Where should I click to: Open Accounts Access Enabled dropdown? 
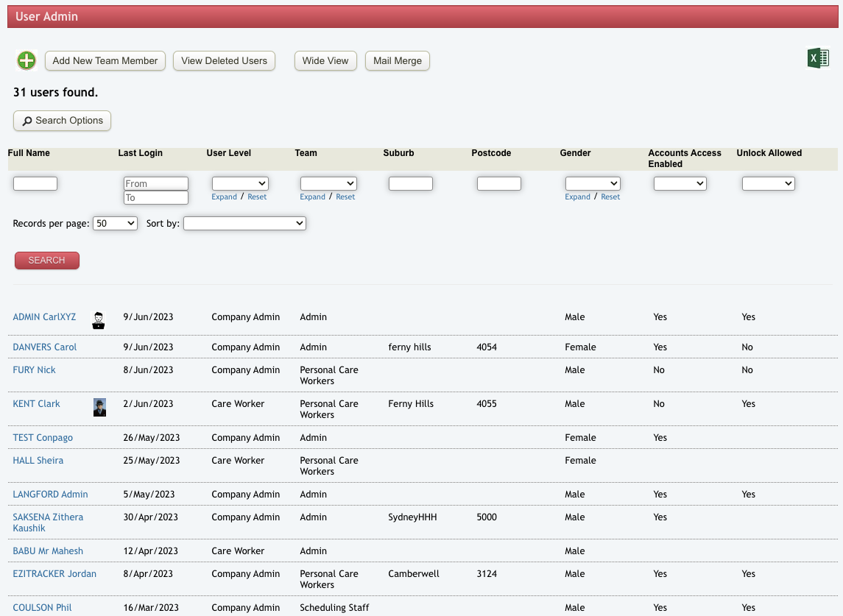(x=680, y=183)
